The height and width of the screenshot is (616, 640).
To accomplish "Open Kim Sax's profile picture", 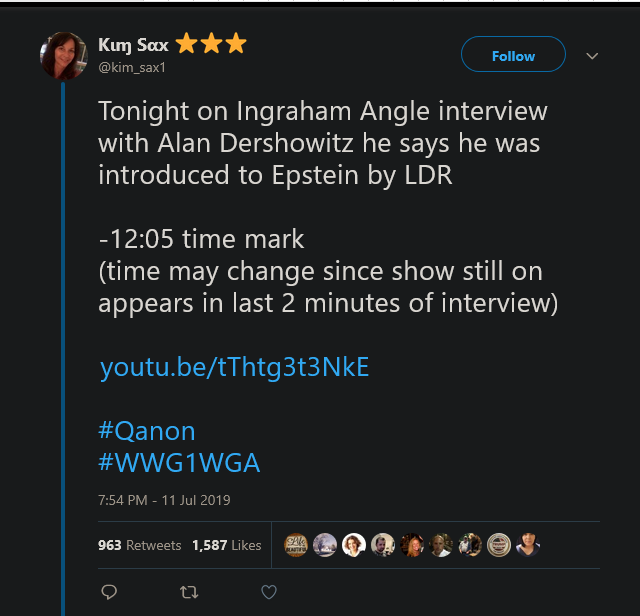I will pyautogui.click(x=63, y=55).
